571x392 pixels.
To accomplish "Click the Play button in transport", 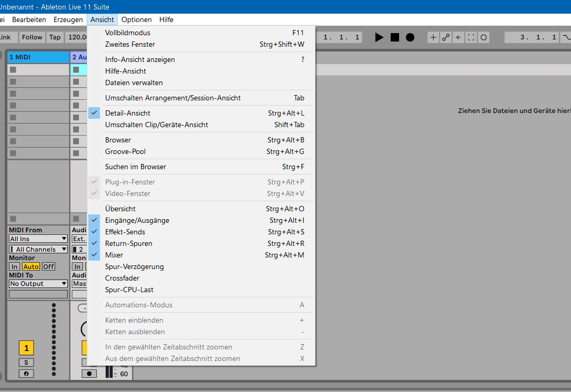I will (x=379, y=37).
